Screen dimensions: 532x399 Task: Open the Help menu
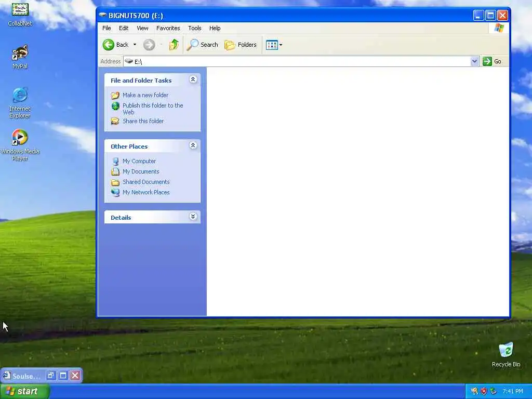(x=215, y=28)
